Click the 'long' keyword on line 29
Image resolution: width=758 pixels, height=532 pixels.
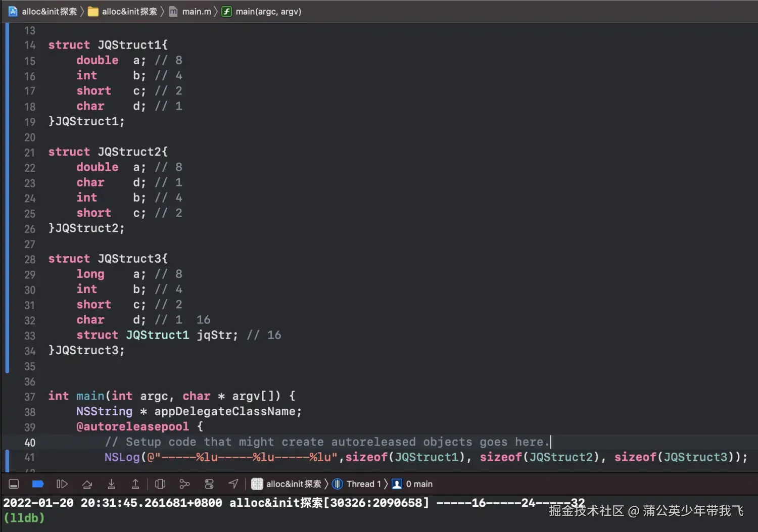pos(90,274)
